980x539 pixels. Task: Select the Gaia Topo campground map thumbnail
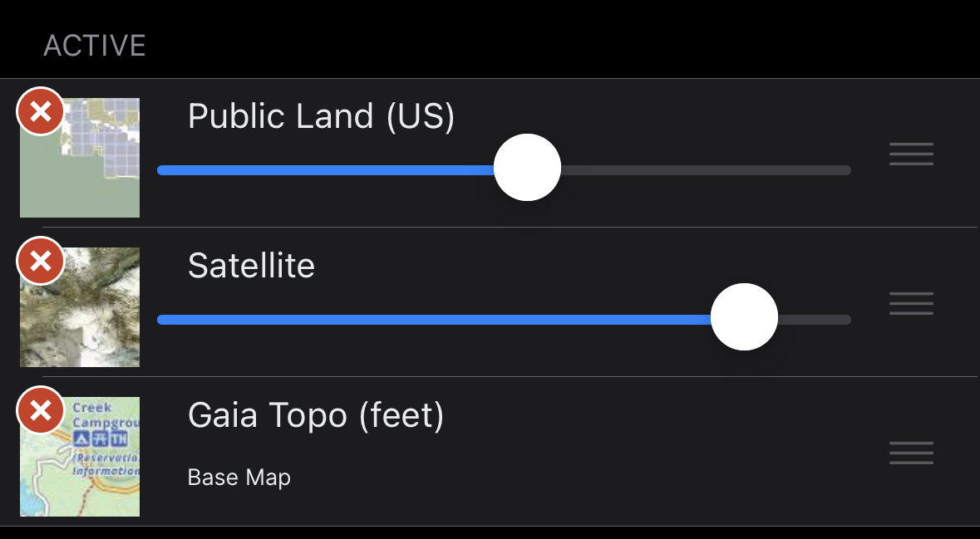[80, 457]
